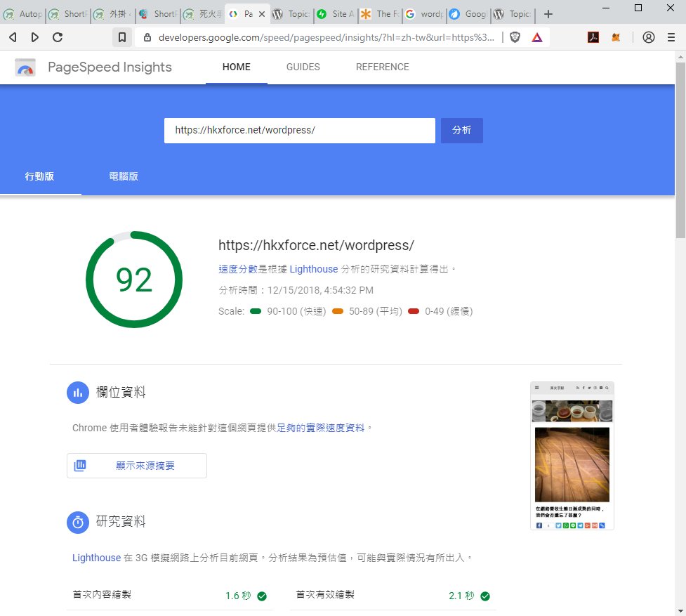This screenshot has width=686, height=616.
Task: Switch to the 死火手 browser tab
Action: [203, 14]
